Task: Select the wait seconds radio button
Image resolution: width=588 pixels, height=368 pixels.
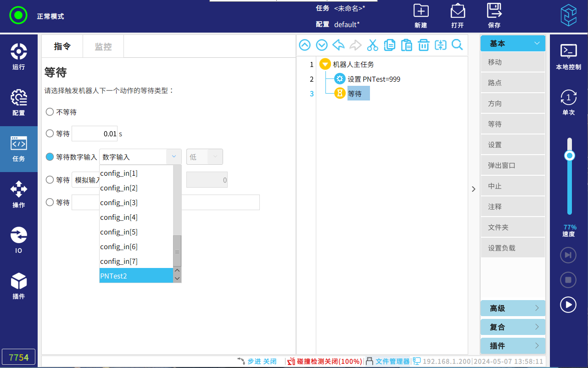Action: click(50, 134)
